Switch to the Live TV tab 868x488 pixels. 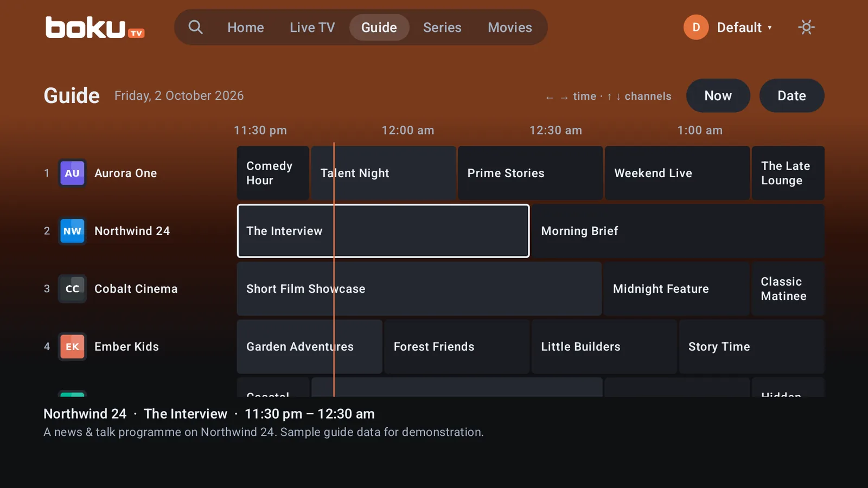(x=312, y=27)
